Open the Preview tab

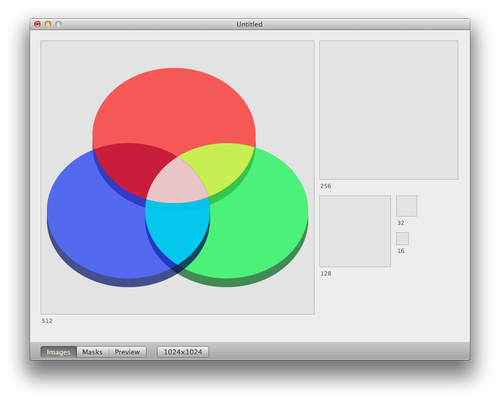[x=127, y=352]
